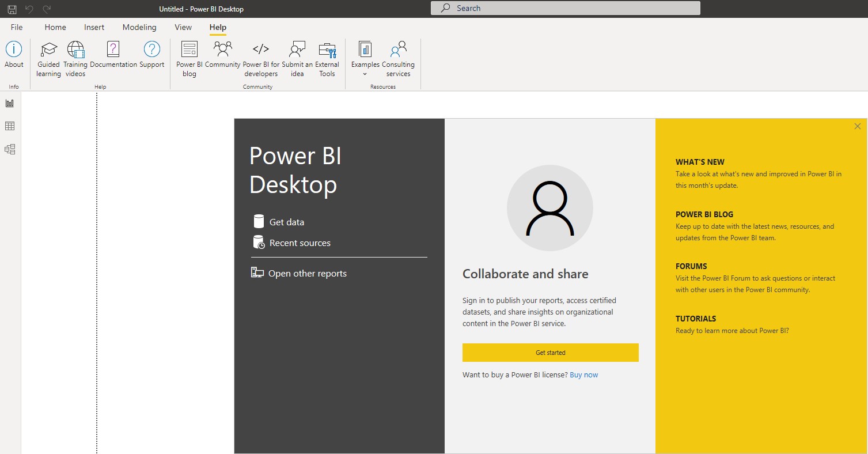Click the Save icon in the title bar
The height and width of the screenshot is (454, 868).
[x=12, y=9]
